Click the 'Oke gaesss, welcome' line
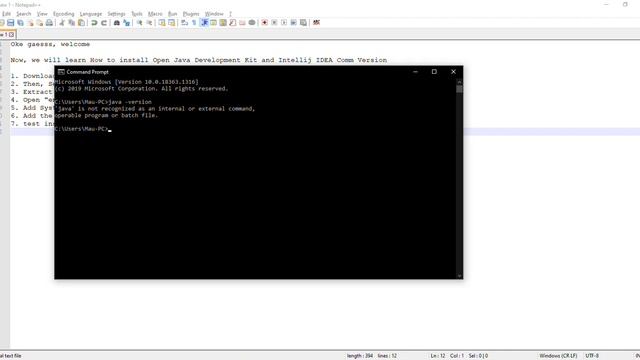 coord(50,44)
